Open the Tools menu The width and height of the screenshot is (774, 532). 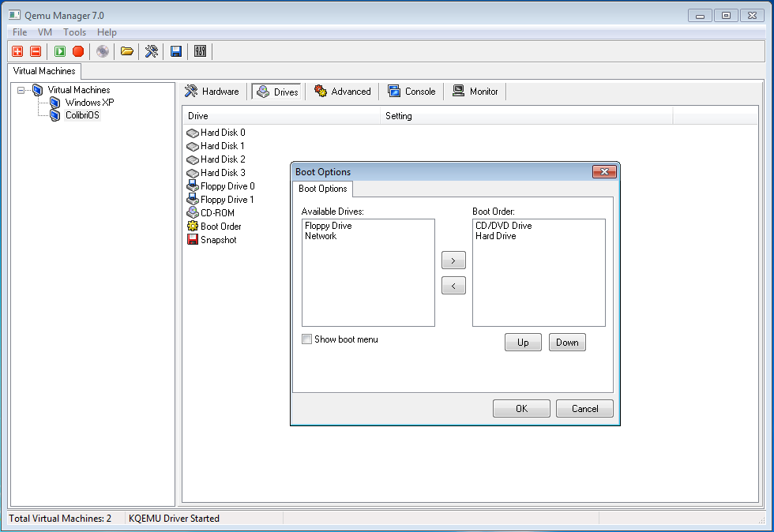pyautogui.click(x=74, y=32)
